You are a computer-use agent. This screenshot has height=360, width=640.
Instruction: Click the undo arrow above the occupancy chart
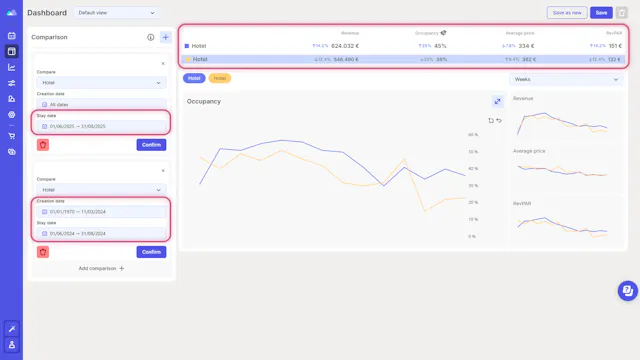[x=499, y=120]
